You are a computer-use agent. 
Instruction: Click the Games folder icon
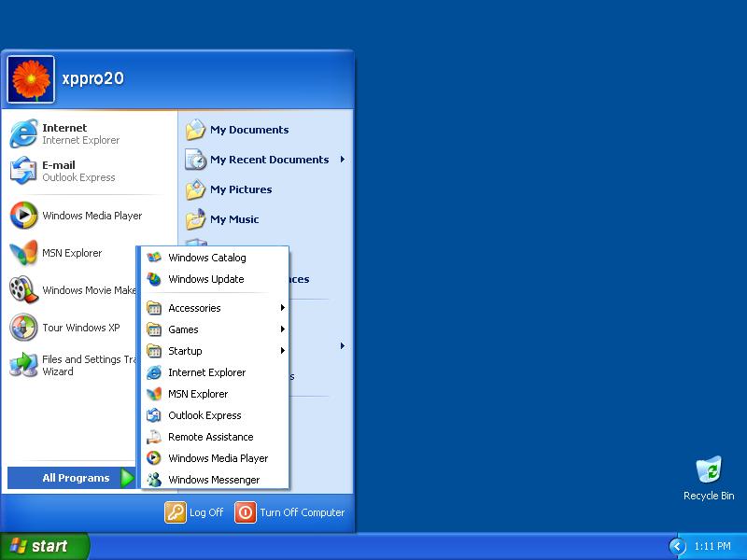pos(154,329)
